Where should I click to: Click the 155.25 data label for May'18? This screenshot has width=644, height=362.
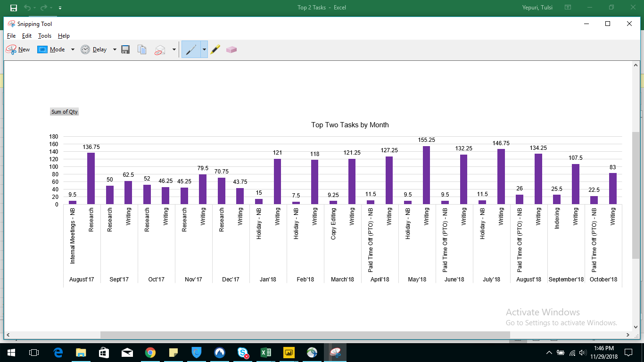(426, 140)
